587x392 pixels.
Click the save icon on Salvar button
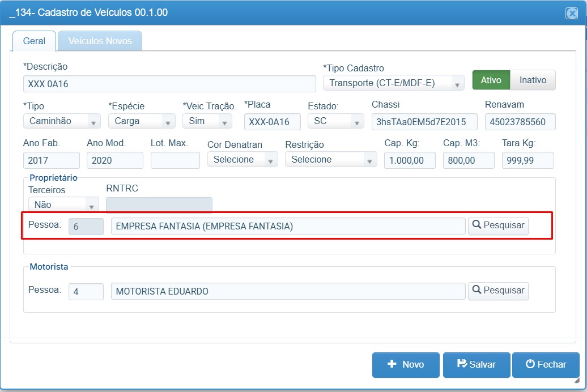pyautogui.click(x=462, y=364)
